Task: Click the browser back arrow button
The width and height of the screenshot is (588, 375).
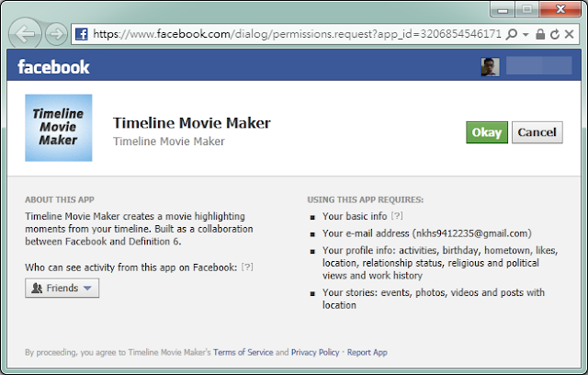Action: [25, 34]
